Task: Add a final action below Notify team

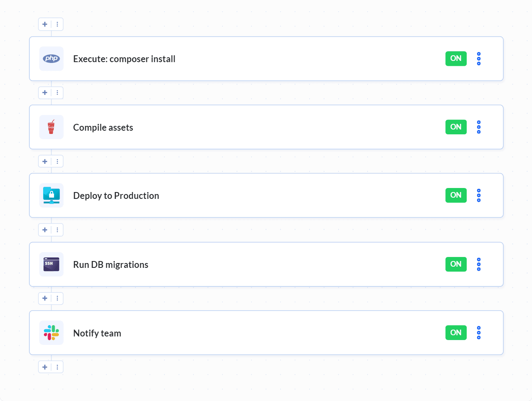Action: (45, 367)
